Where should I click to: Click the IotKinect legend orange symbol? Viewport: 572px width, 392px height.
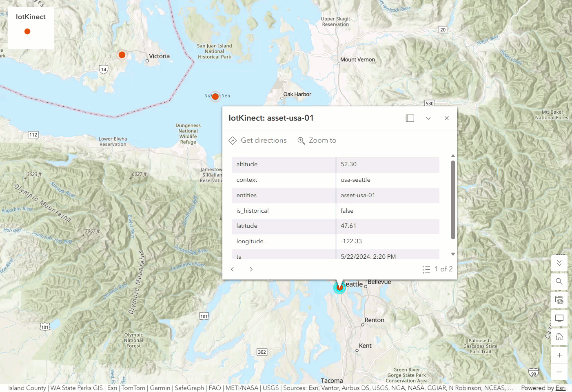(27, 31)
